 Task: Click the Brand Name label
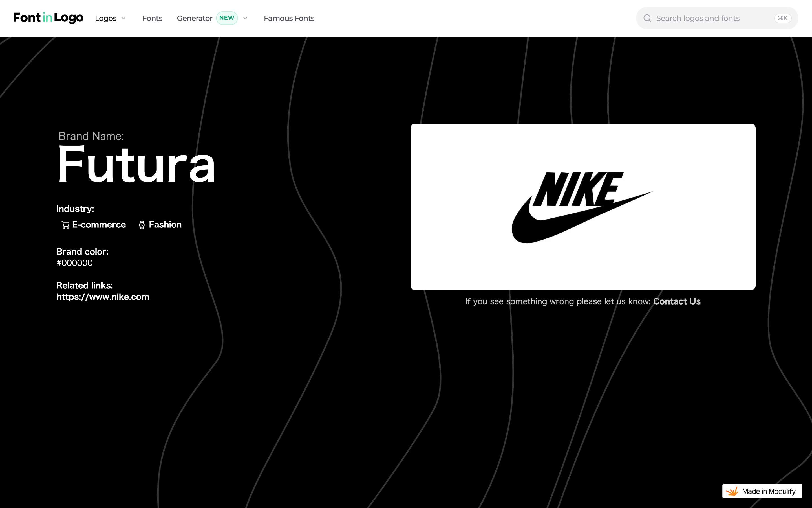(x=91, y=136)
